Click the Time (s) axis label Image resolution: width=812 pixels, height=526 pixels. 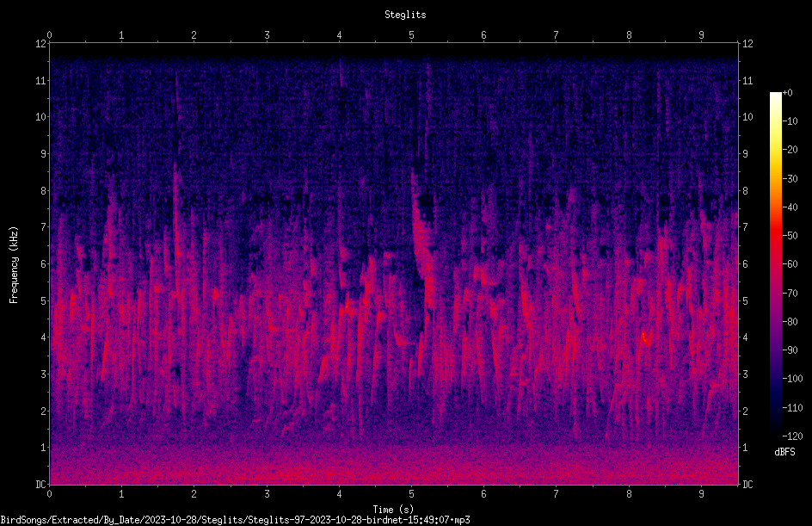[393, 510]
